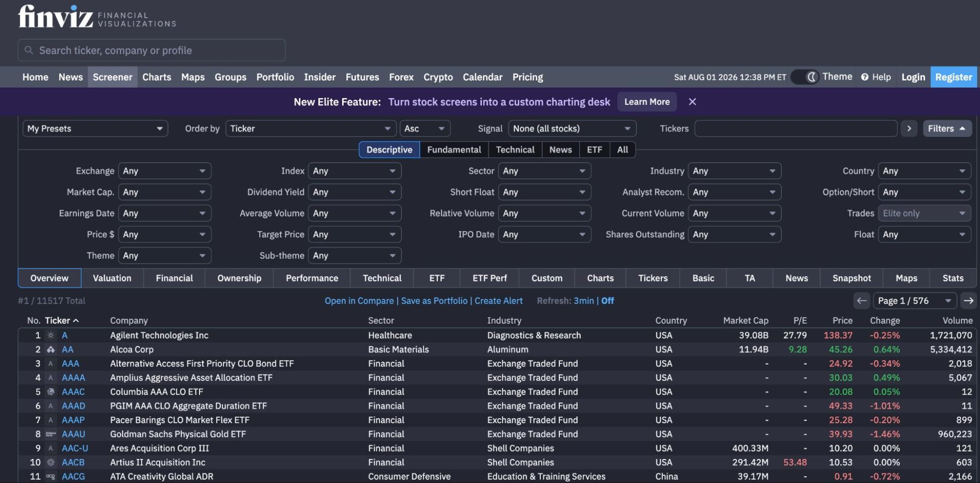Click the Alcoa company logo icon
The image size is (980, 483).
tap(50, 350)
